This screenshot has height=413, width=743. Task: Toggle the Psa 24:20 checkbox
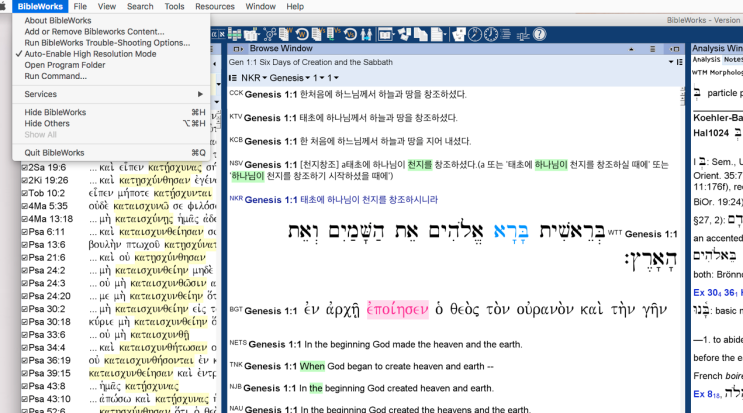(25, 296)
